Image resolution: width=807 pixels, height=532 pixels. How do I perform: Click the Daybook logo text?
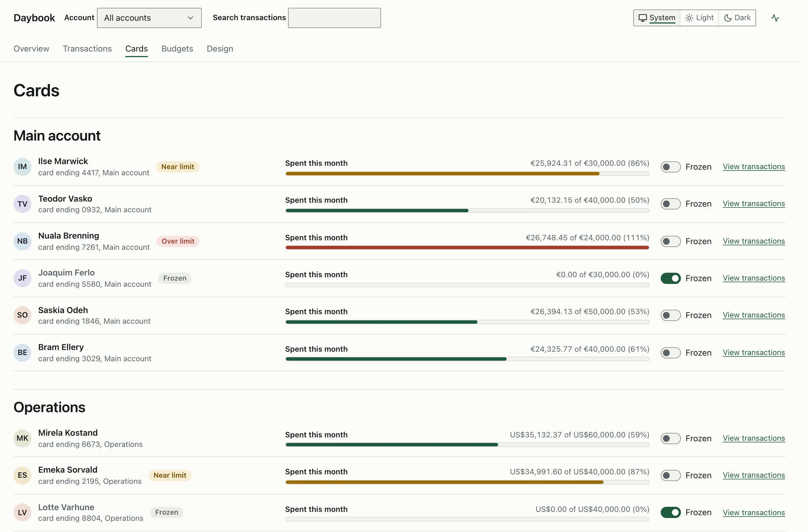point(34,18)
